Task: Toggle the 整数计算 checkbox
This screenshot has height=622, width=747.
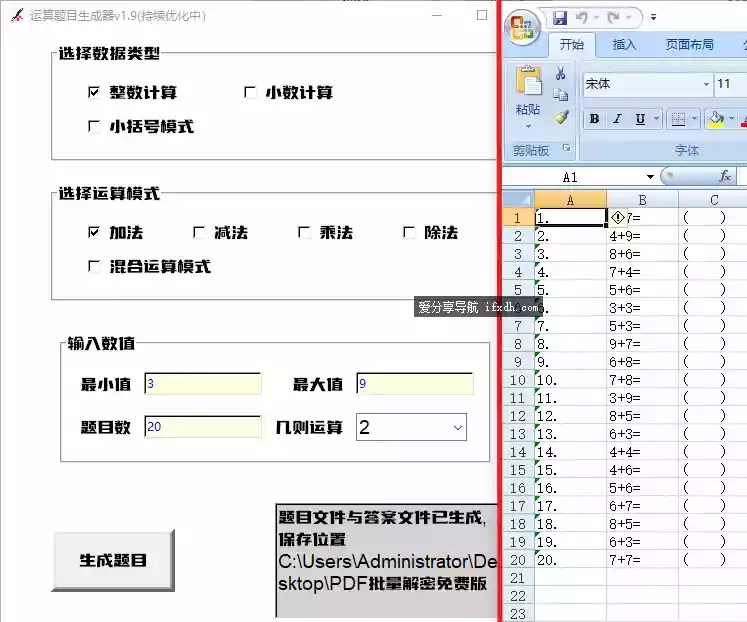Action: [x=94, y=92]
